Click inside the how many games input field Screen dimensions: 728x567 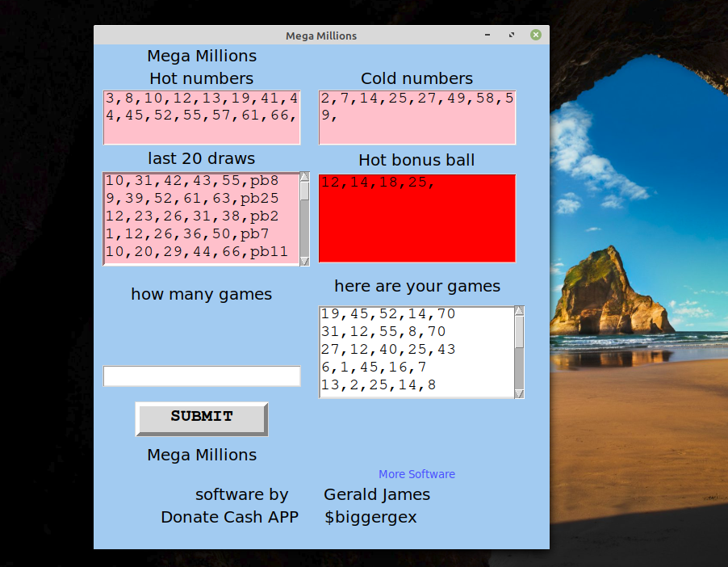coord(201,376)
